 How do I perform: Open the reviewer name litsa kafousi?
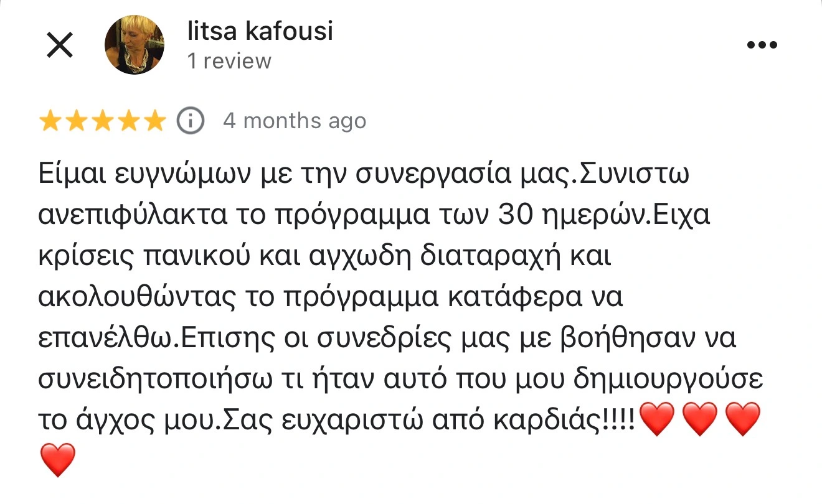[x=260, y=31]
